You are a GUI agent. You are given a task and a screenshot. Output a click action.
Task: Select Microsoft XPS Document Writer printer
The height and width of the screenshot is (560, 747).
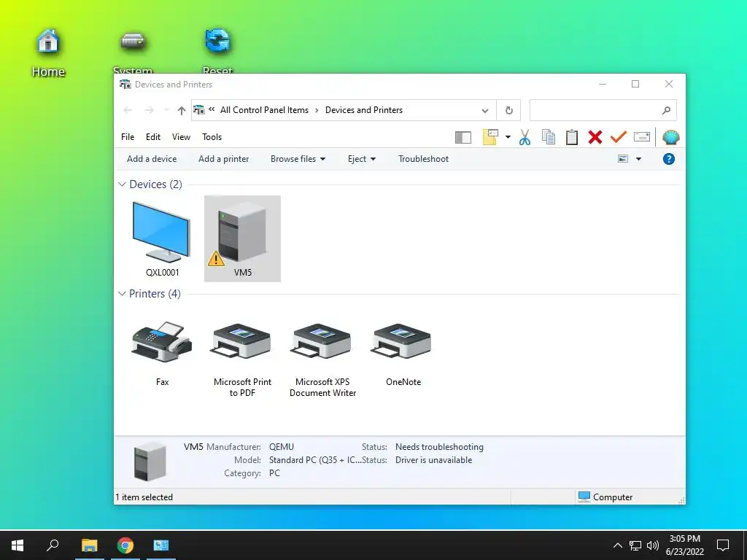pyautogui.click(x=322, y=359)
